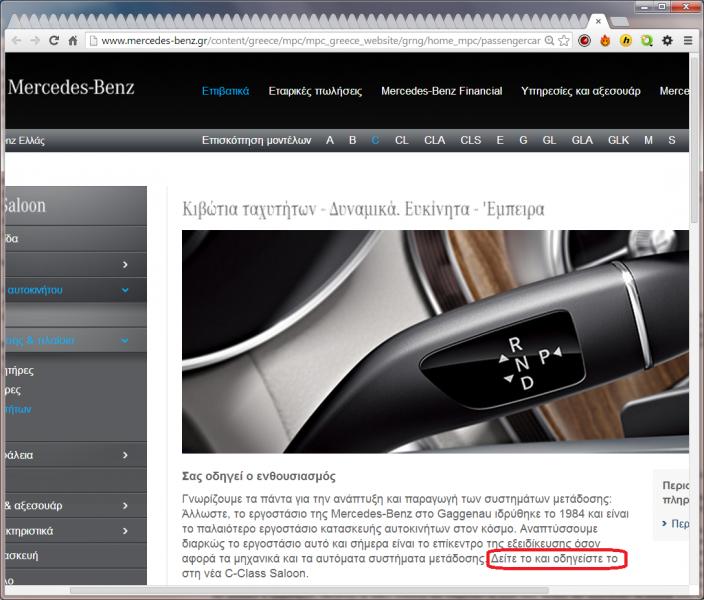This screenshot has width=704, height=600.
Task: Reload the page with refresh icon
Action: click(x=54, y=40)
